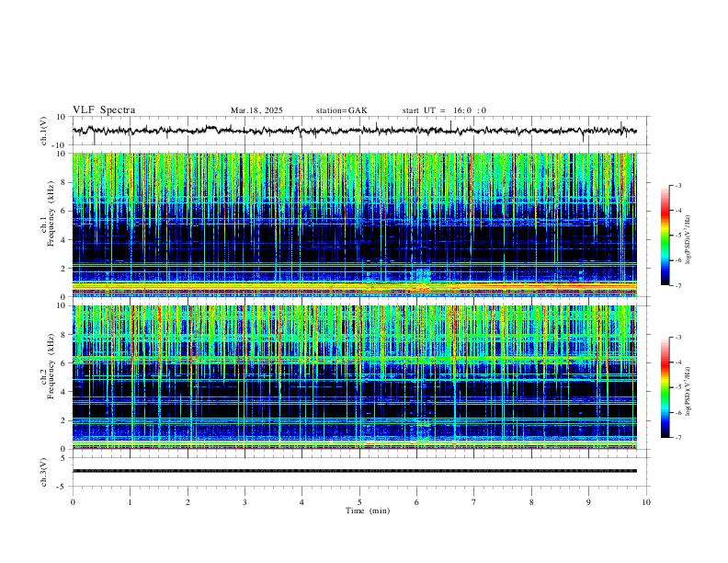Screen dimensions: 728x563
Task: Click the ch.1 color bar "log(PSD)" unit label
Action: coord(688,239)
